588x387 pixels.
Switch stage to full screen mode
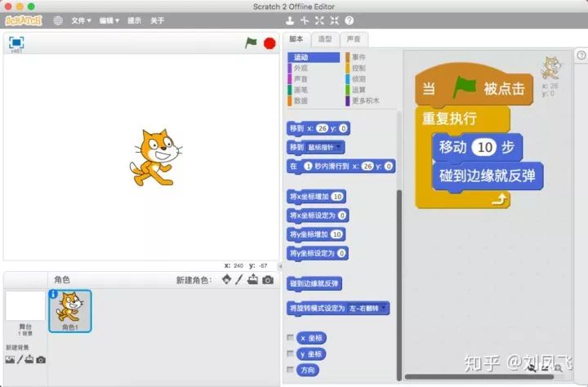pyautogui.click(x=16, y=42)
